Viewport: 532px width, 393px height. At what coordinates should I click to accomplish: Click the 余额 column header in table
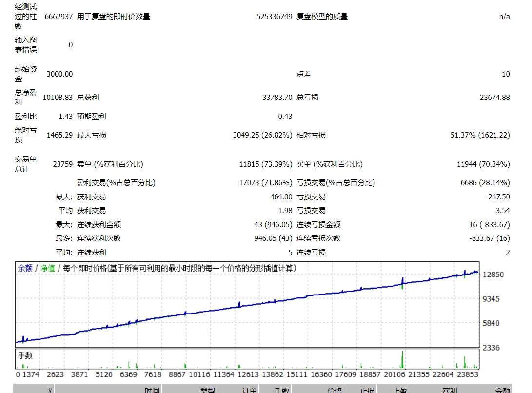(x=502, y=390)
